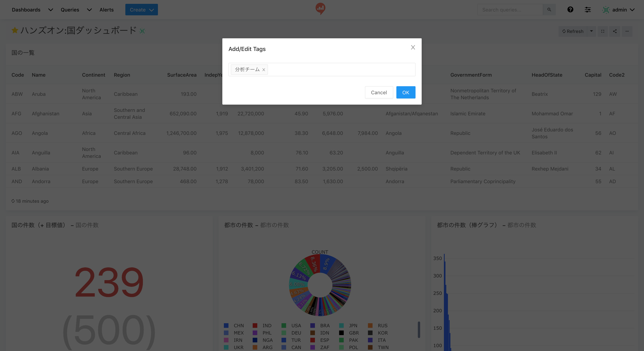
Task: Remove the 分析チーム tag
Action: pos(264,70)
